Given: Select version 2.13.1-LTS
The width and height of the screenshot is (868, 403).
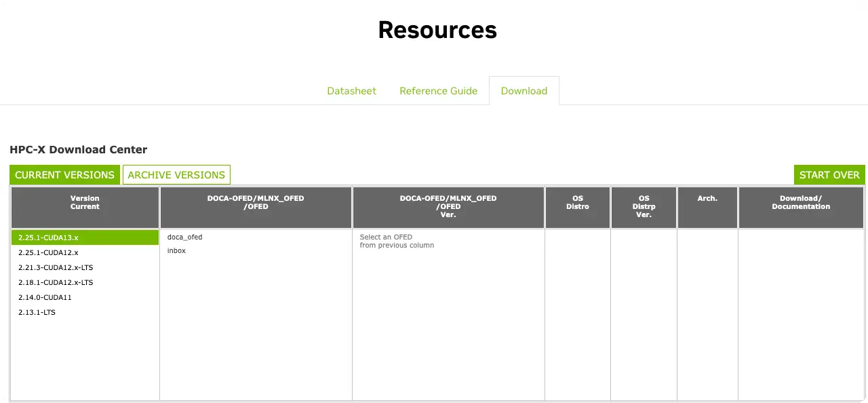Looking at the screenshot, I should pos(37,312).
